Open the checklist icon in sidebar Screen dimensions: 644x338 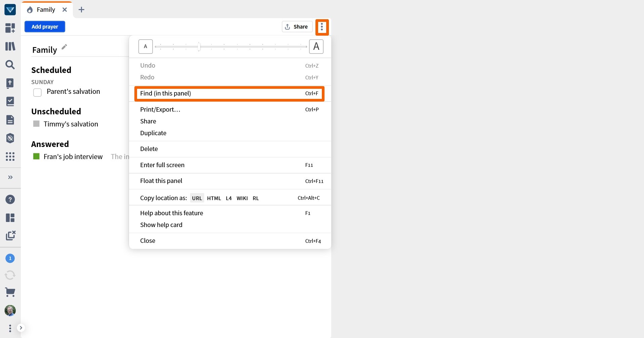(x=10, y=101)
